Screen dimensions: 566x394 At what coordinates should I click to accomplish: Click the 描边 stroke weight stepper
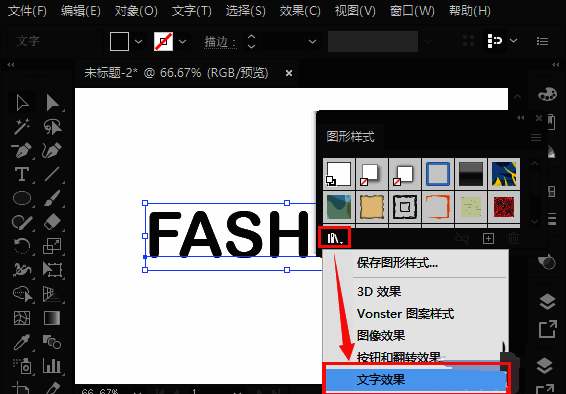251,41
